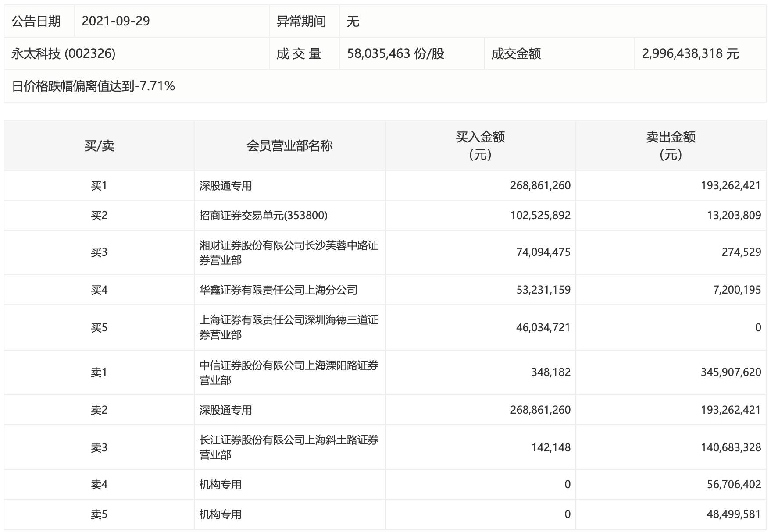Click the 卖5 row label
This screenshot has width=771, height=532.
point(99,514)
